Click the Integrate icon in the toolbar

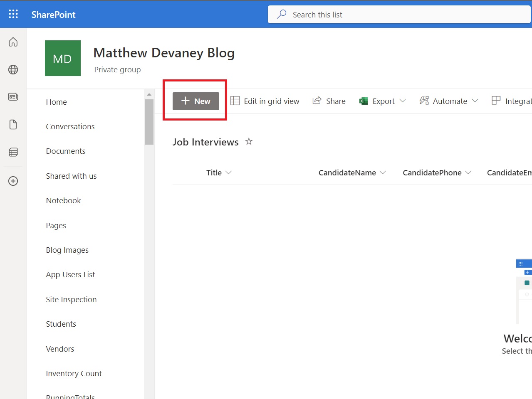coord(495,100)
